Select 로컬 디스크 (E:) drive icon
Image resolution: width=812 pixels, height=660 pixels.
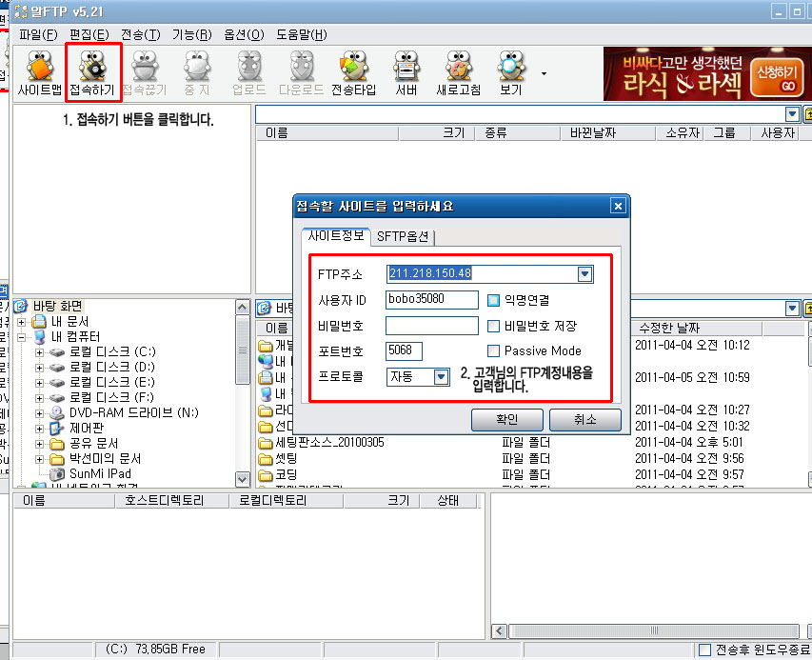tap(57, 383)
